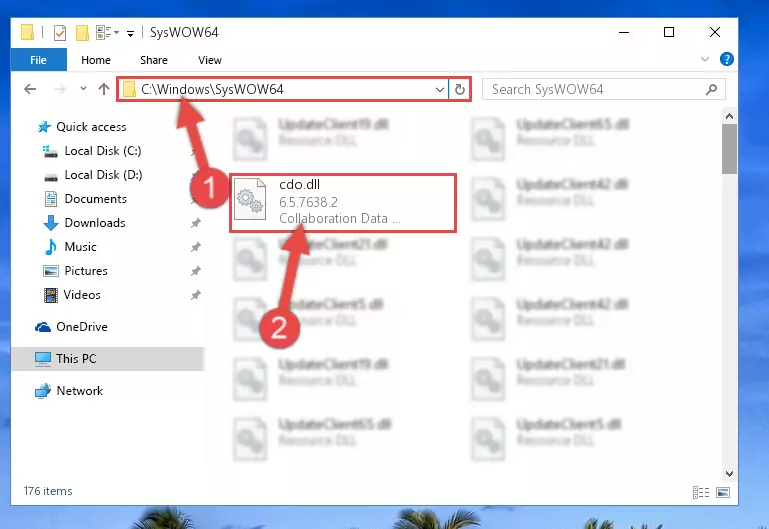Click the pin icon next to Downloads
This screenshot has width=769, height=529.
tap(195, 224)
